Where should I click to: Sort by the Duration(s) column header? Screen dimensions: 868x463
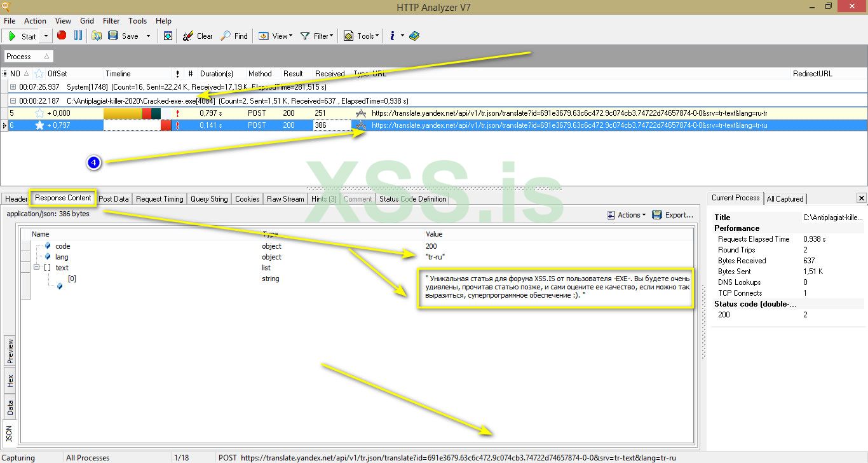coord(217,74)
